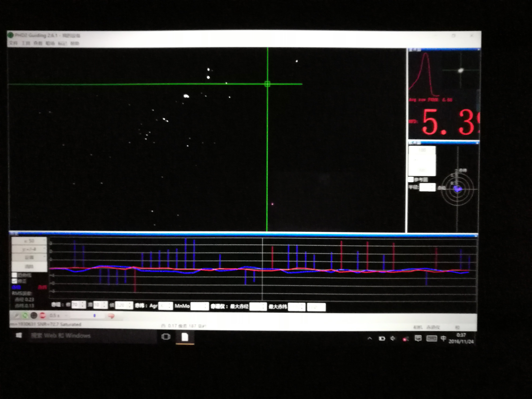Click the declination Agr spinner field
Viewport: 532px width, 399px height.
pos(165,306)
